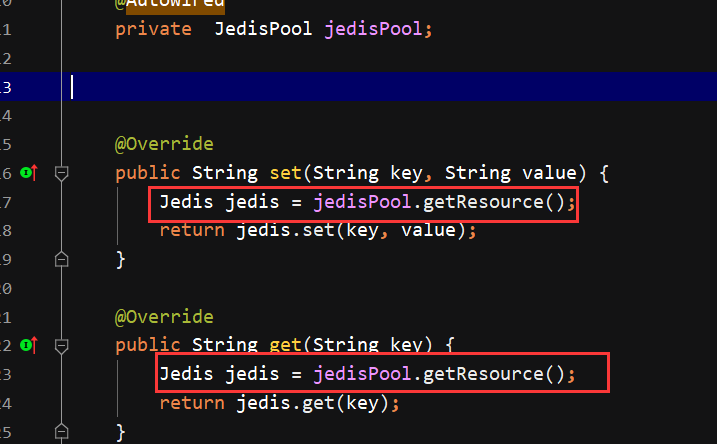Click the Autowired annotation text

pos(170,4)
